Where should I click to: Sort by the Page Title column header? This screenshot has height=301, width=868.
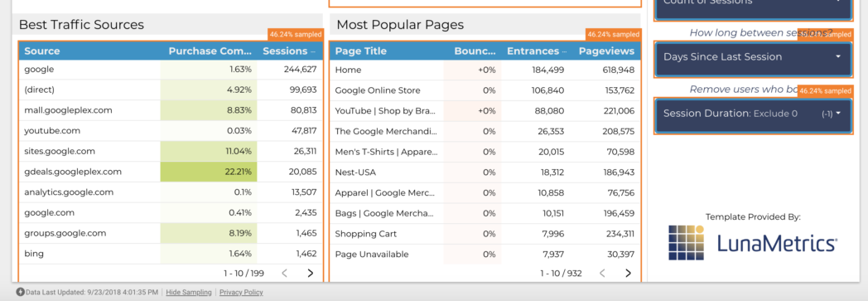pyautogui.click(x=361, y=51)
